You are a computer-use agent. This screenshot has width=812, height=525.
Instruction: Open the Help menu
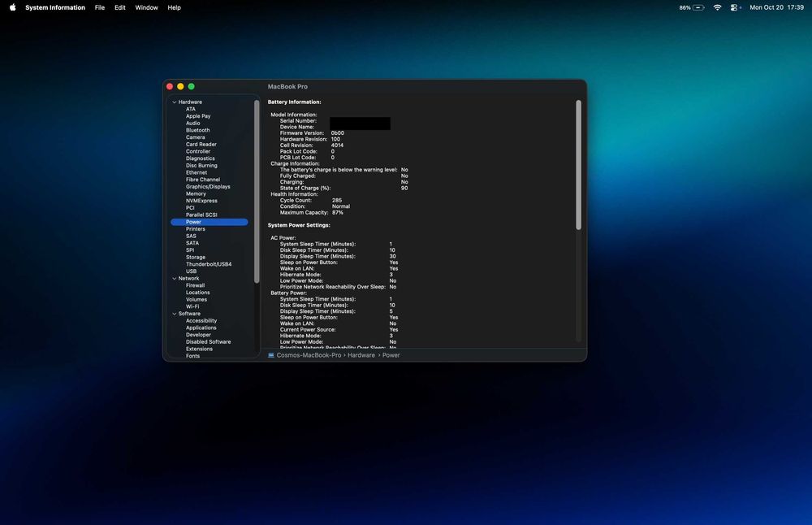(174, 7)
